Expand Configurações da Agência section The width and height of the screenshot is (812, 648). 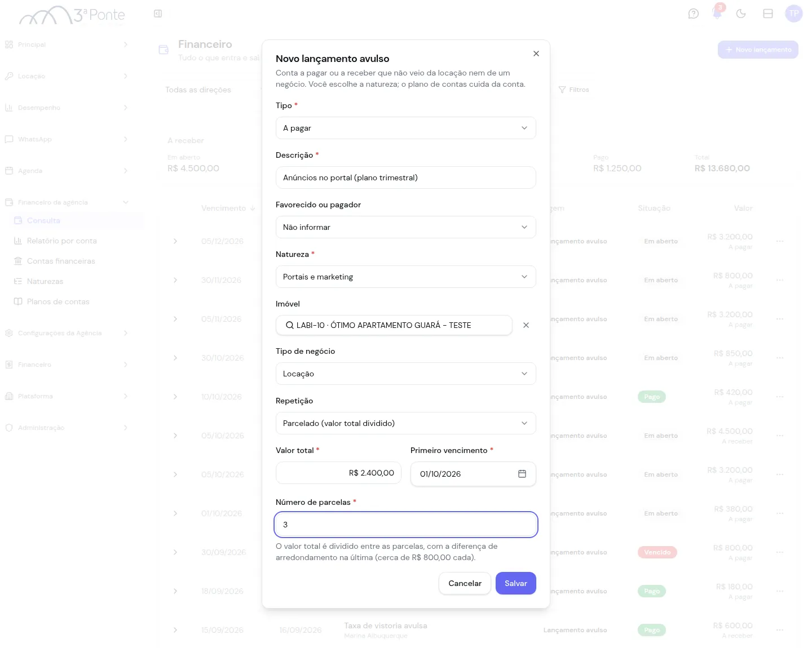tap(67, 333)
